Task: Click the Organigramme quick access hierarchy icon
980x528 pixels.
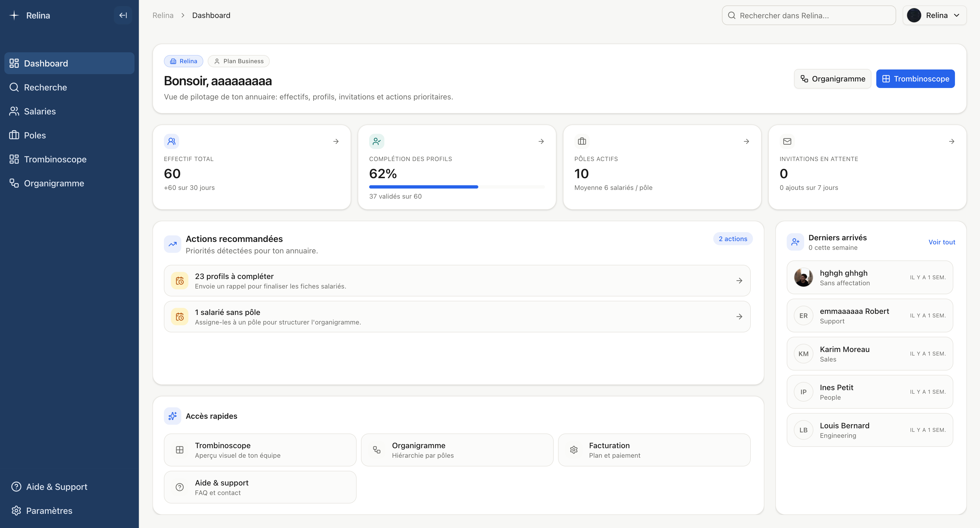Action: (x=377, y=450)
